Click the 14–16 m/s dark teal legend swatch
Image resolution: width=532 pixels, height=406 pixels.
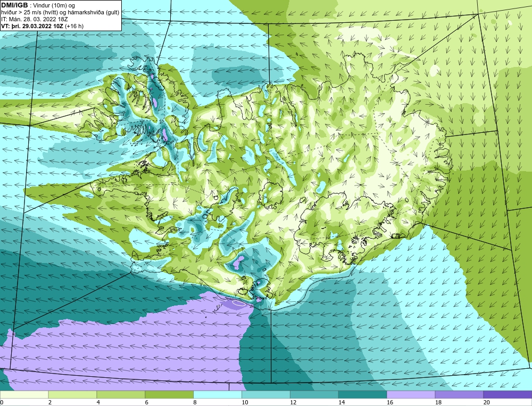click(x=363, y=394)
